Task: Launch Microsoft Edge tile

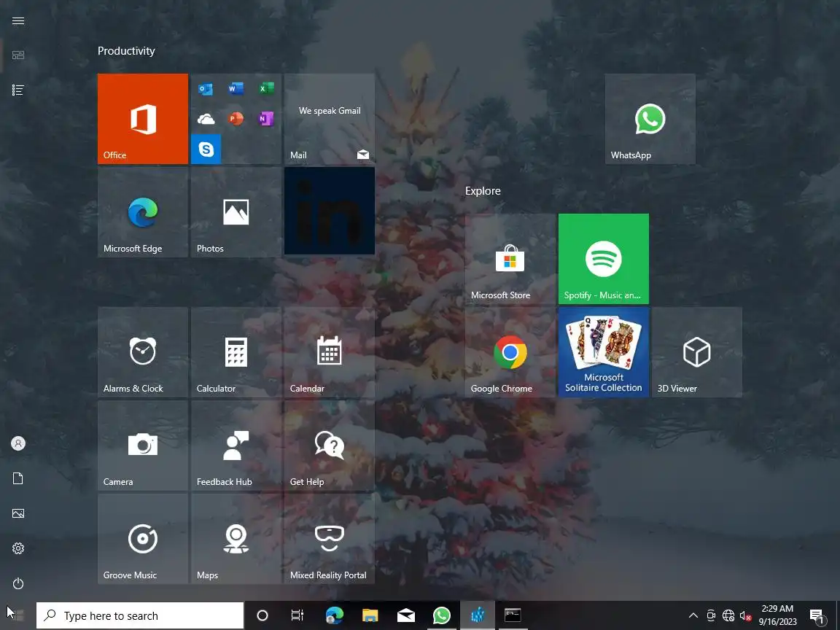Action: pyautogui.click(x=142, y=212)
